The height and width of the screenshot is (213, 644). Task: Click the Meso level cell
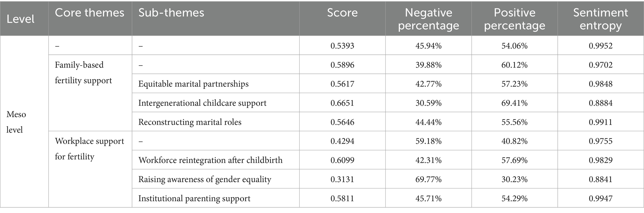[16, 122]
